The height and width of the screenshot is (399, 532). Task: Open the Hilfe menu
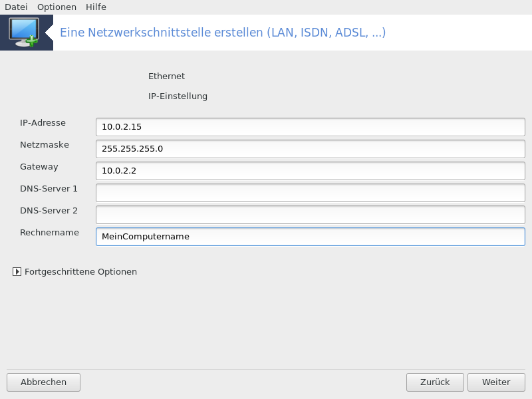tap(96, 7)
